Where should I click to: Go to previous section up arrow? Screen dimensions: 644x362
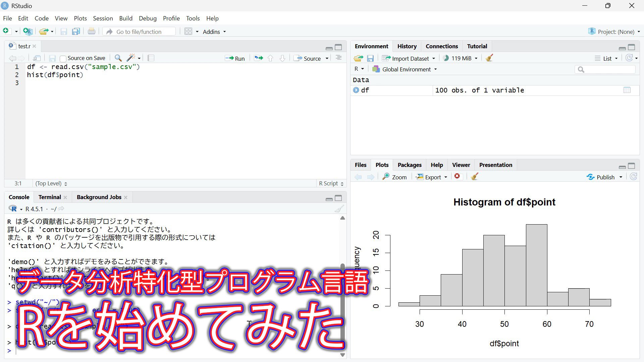coord(270,58)
